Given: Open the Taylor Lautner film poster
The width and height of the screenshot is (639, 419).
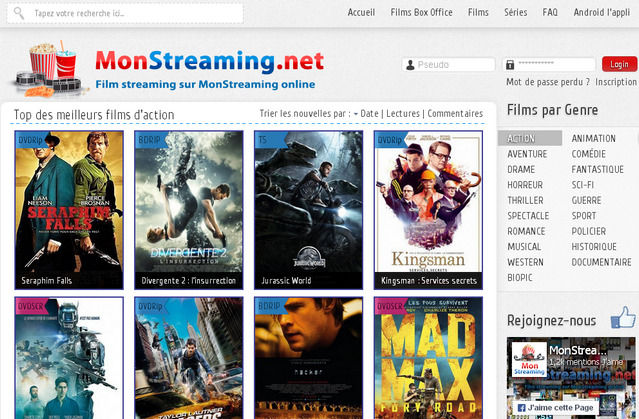Looking at the screenshot, I should tap(189, 358).
